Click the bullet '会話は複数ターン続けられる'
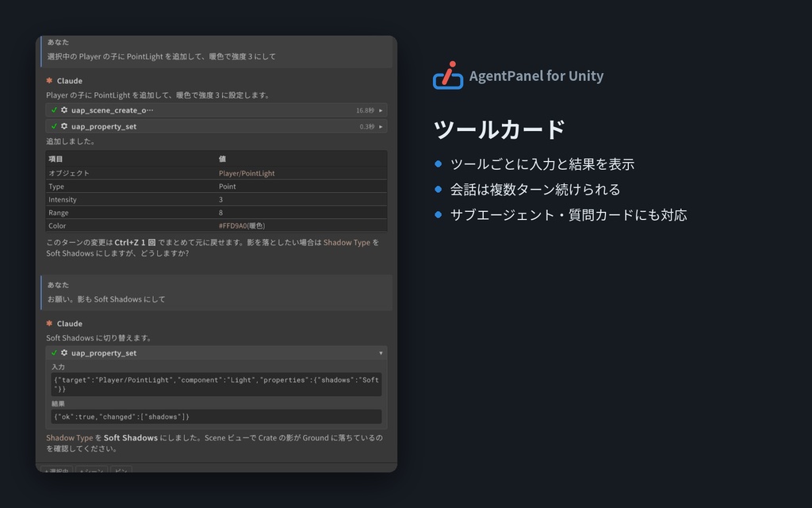This screenshot has height=508, width=812. [x=535, y=189]
